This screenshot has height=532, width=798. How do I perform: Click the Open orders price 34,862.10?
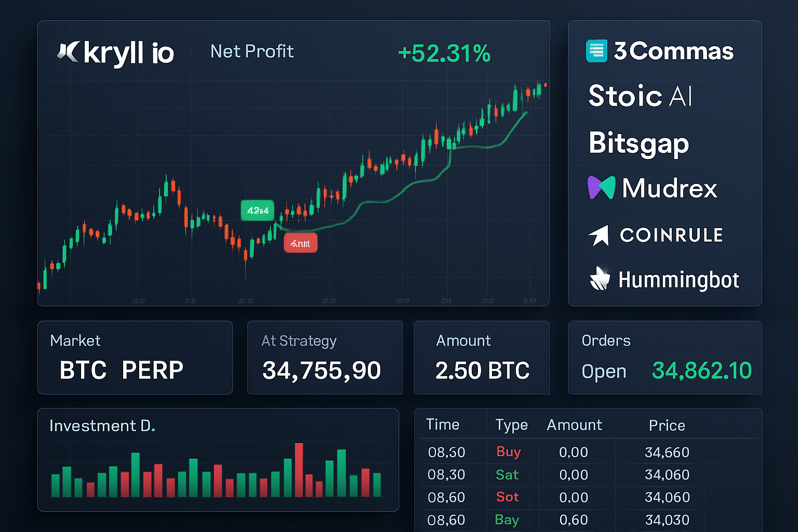[701, 371]
